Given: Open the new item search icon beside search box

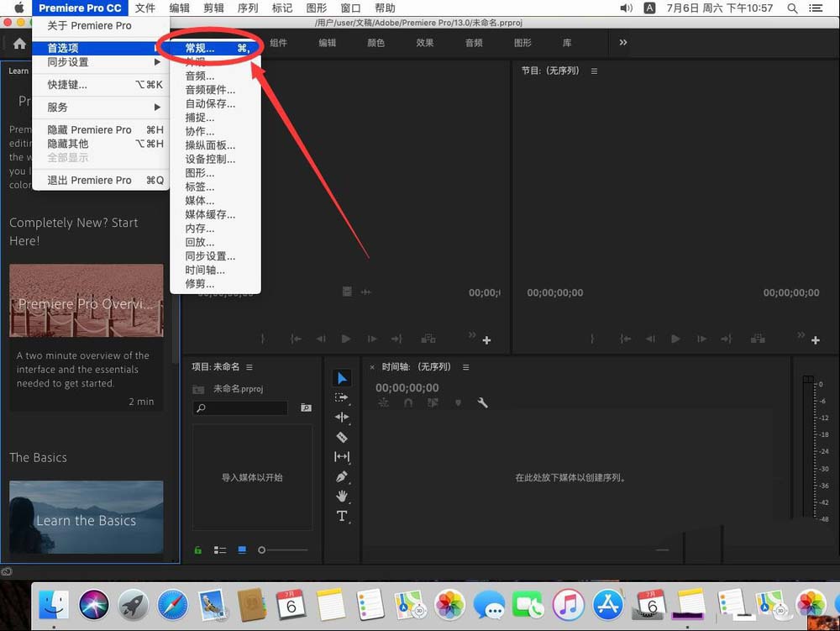Looking at the screenshot, I should (306, 408).
